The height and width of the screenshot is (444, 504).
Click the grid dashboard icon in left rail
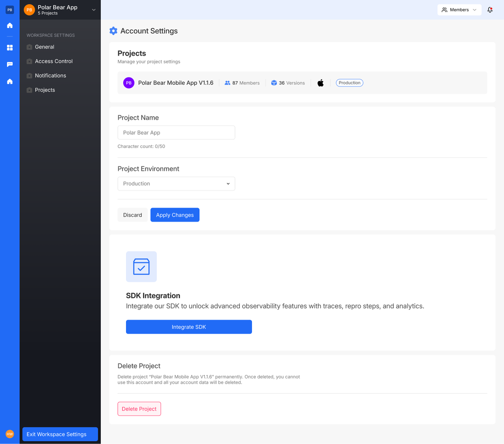(10, 48)
